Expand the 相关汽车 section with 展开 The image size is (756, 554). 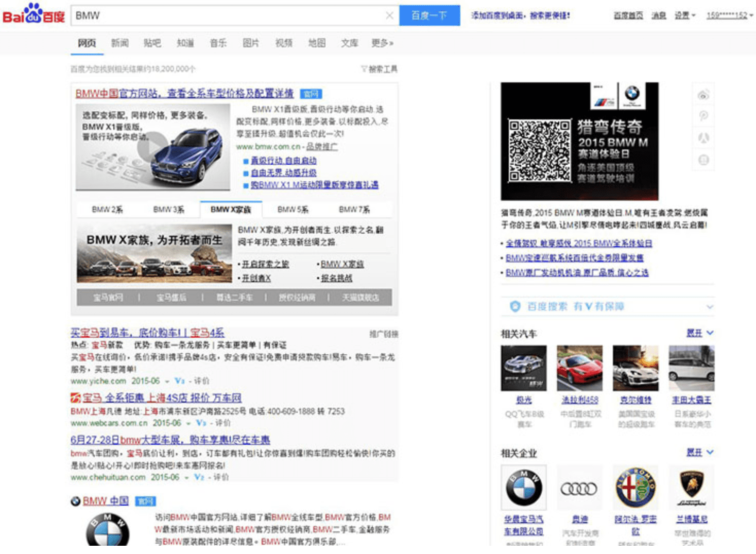pos(699,333)
